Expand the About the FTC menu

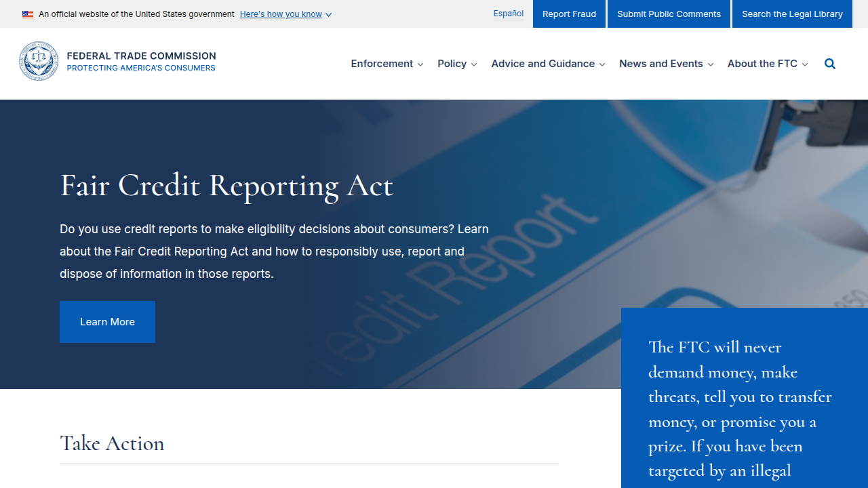768,64
